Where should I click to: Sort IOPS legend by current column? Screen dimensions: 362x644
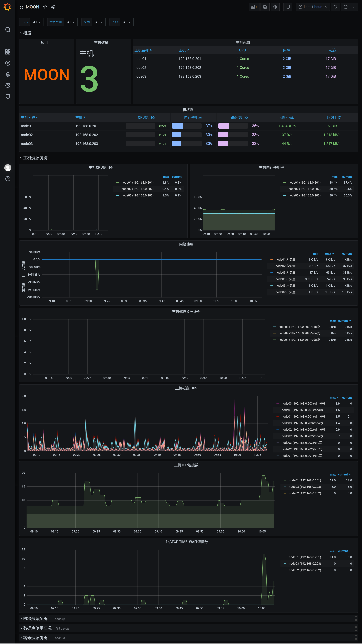347,398
